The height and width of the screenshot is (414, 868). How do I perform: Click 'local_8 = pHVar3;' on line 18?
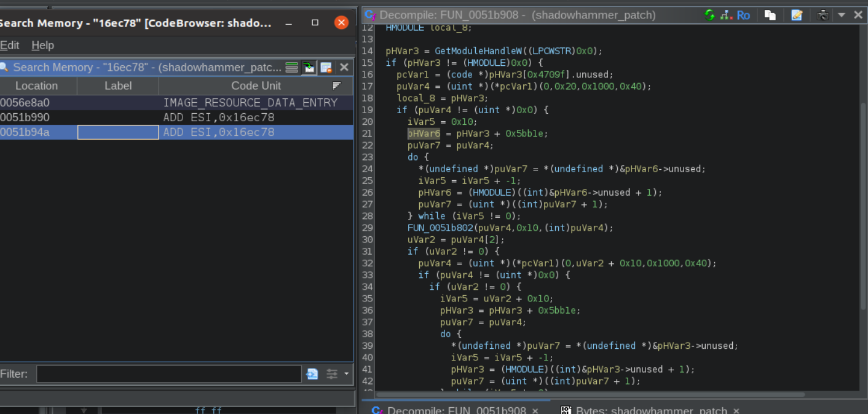pyautogui.click(x=443, y=98)
